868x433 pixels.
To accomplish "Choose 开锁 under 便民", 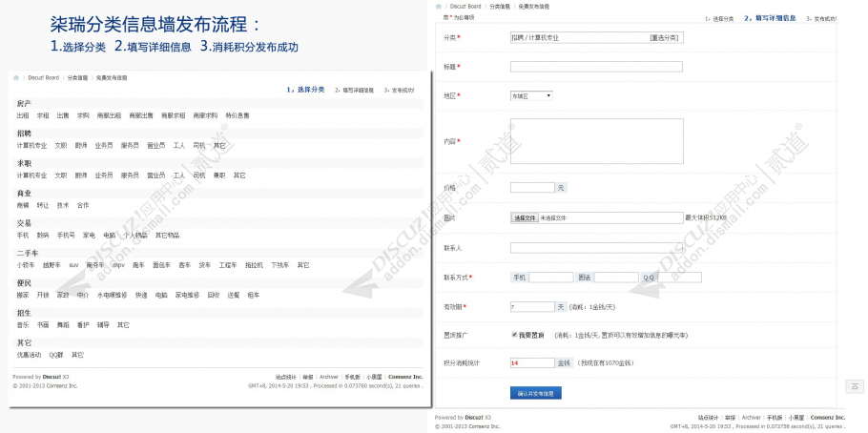I will [43, 295].
